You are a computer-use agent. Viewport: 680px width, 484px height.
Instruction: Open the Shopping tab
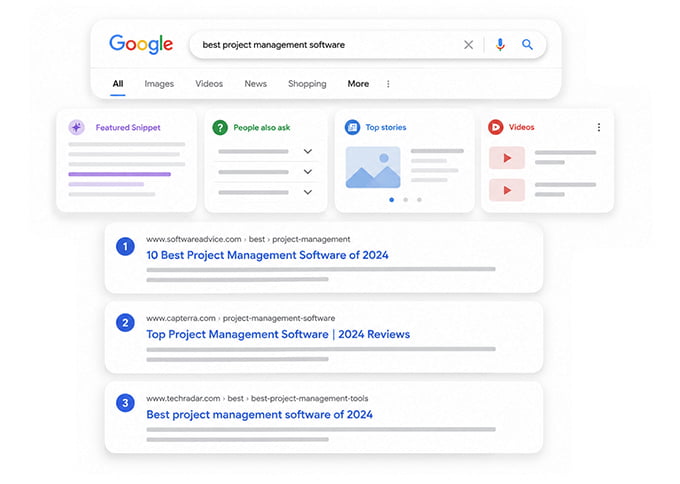307,84
